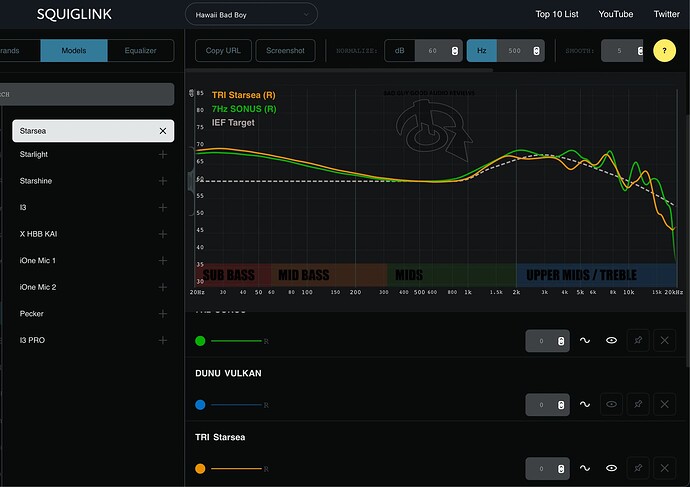
Task: Adjust the Hz normalize 500 stepper
Action: [536, 51]
